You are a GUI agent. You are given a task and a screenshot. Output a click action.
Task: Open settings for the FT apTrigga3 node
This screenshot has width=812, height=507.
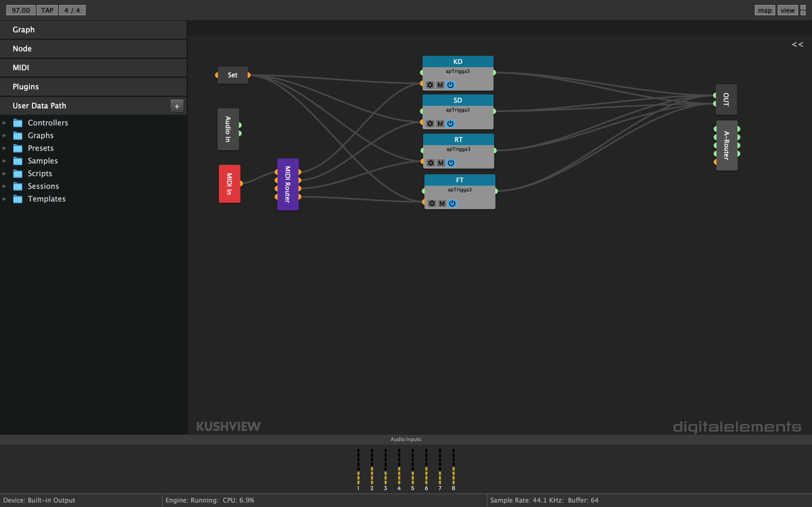[432, 204]
